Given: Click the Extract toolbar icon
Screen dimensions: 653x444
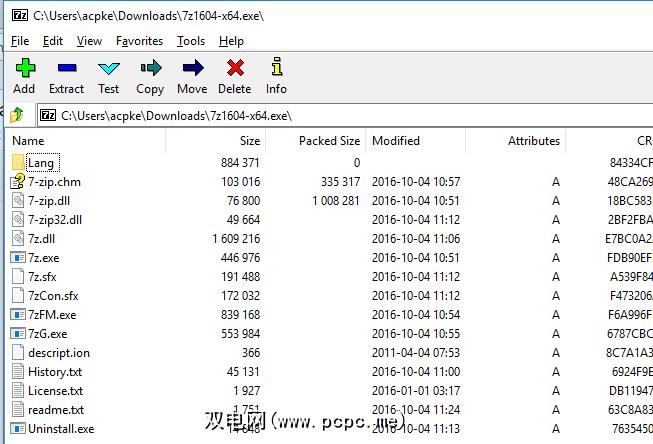Looking at the screenshot, I should 67,67.
